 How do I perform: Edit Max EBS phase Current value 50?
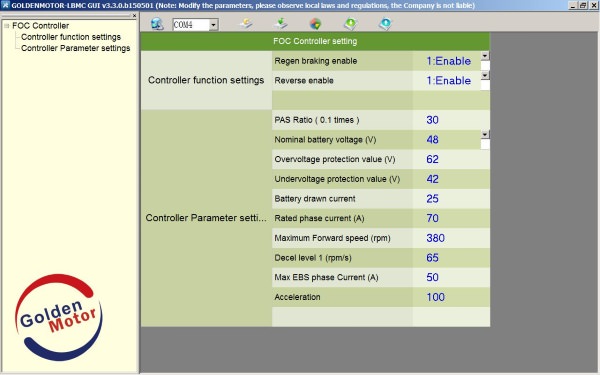[432, 277]
